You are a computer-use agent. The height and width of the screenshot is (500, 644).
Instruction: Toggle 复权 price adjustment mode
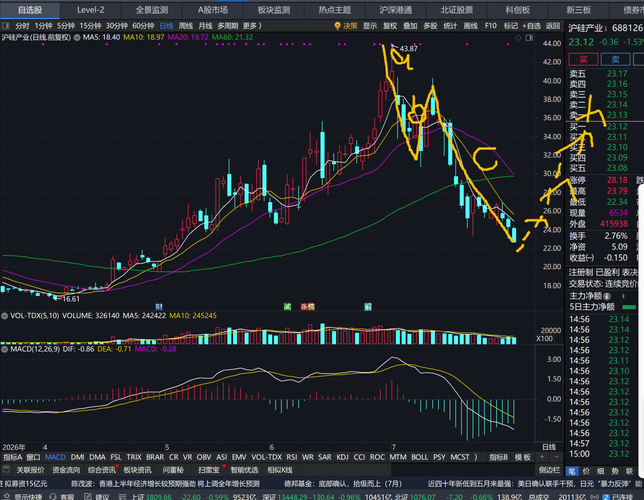click(x=390, y=26)
